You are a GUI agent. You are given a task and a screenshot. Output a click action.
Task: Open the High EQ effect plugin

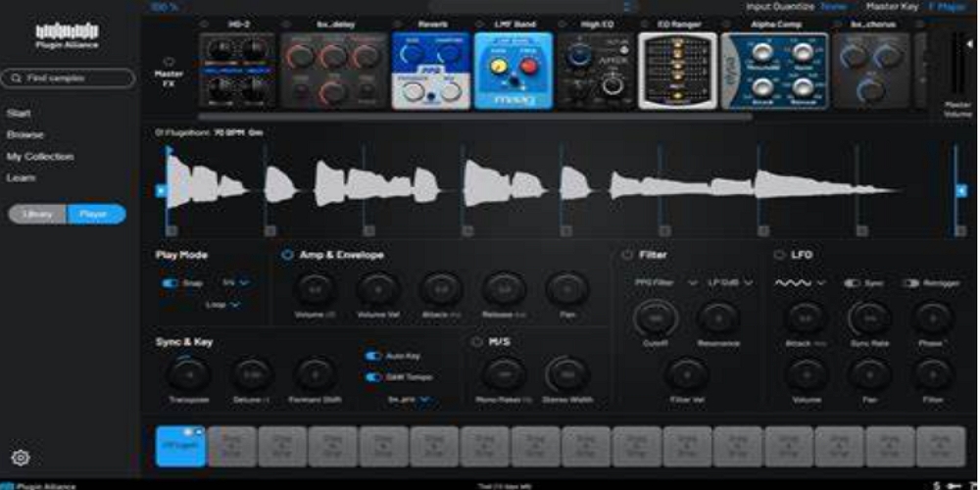pos(595,71)
